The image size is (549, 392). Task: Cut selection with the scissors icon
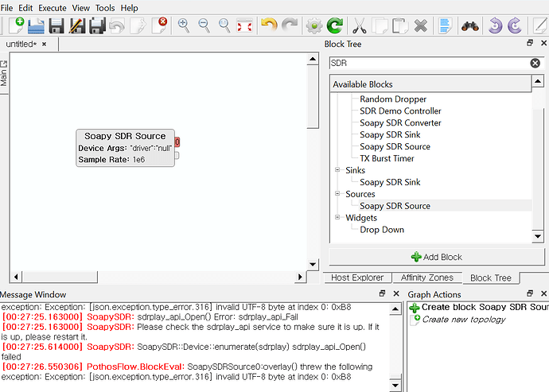(x=359, y=25)
